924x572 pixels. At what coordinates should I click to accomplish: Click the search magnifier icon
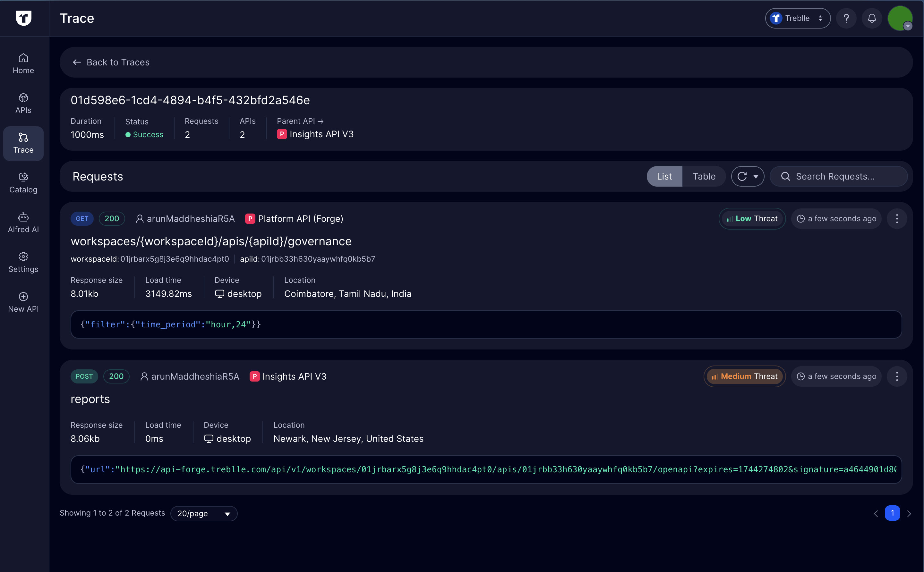click(785, 177)
